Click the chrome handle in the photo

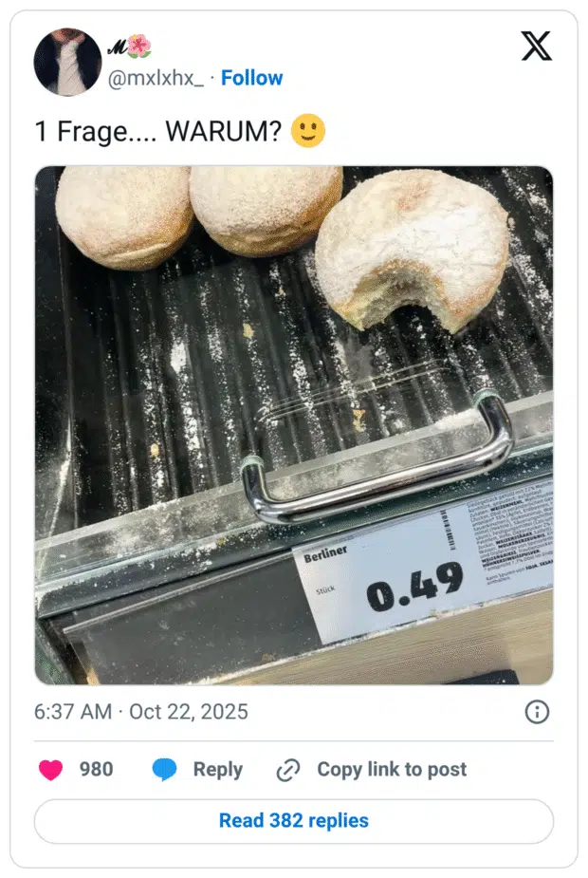pyautogui.click(x=377, y=461)
